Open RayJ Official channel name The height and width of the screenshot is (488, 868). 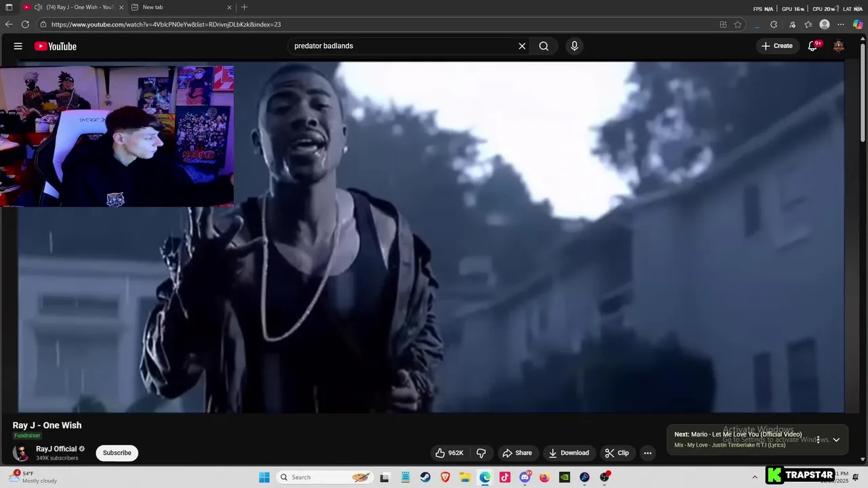tap(56, 449)
